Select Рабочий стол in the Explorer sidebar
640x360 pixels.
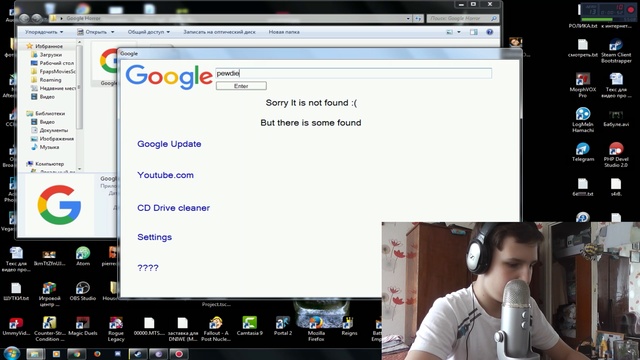tap(53, 63)
